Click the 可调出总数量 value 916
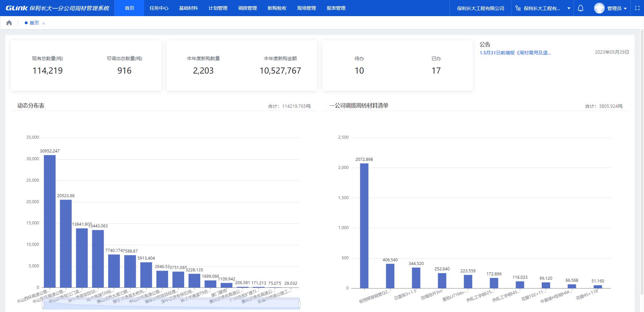Image resolution: width=644 pixels, height=312 pixels. pos(124,71)
